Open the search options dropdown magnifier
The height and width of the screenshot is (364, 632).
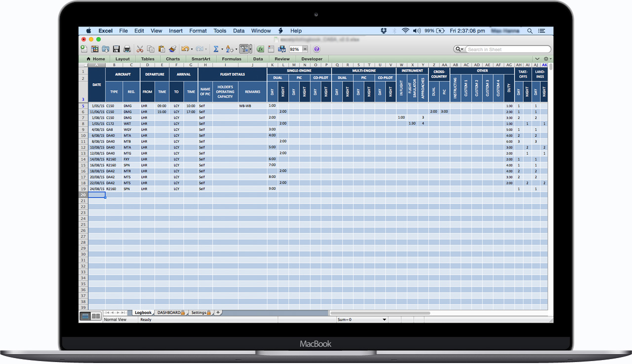(460, 49)
